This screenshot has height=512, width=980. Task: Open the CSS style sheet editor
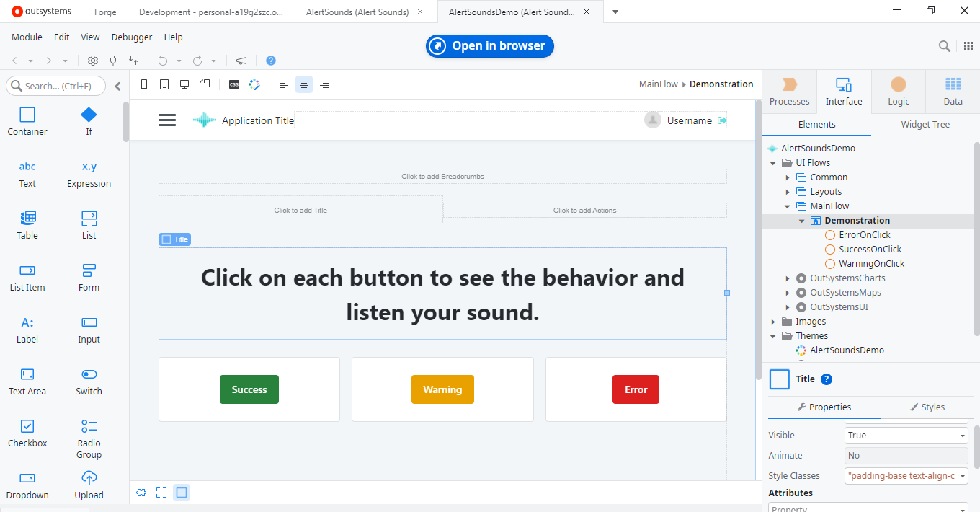click(234, 84)
